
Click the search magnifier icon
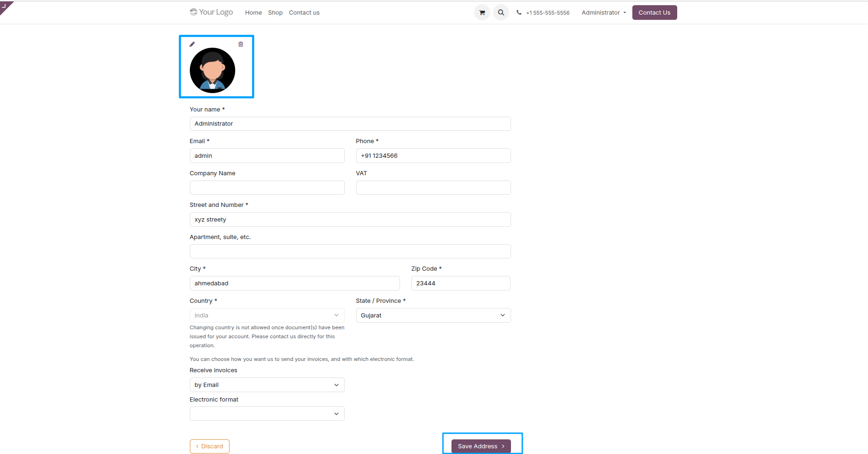(x=501, y=12)
